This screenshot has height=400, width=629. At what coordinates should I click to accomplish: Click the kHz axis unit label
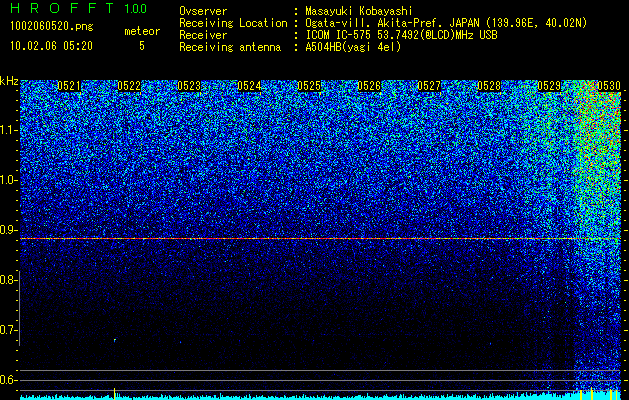9,81
